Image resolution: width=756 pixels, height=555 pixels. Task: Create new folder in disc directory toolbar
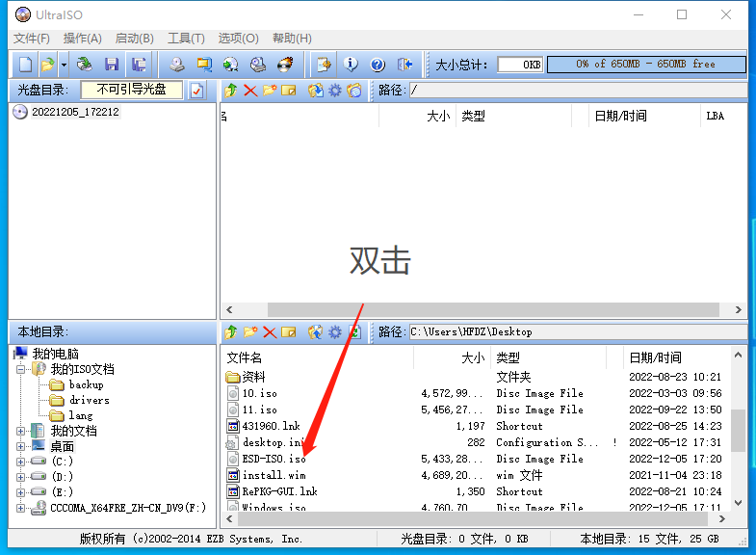[270, 91]
